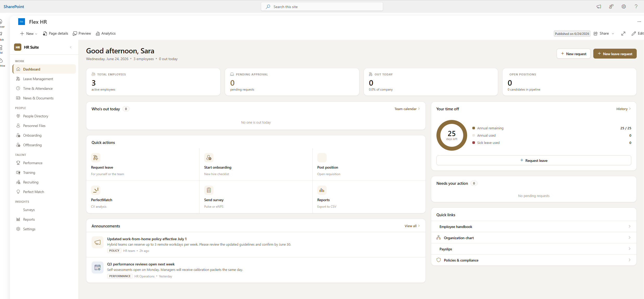Open Onboarding in People section
Screen dimensions: 644x299
[x=44, y=135]
